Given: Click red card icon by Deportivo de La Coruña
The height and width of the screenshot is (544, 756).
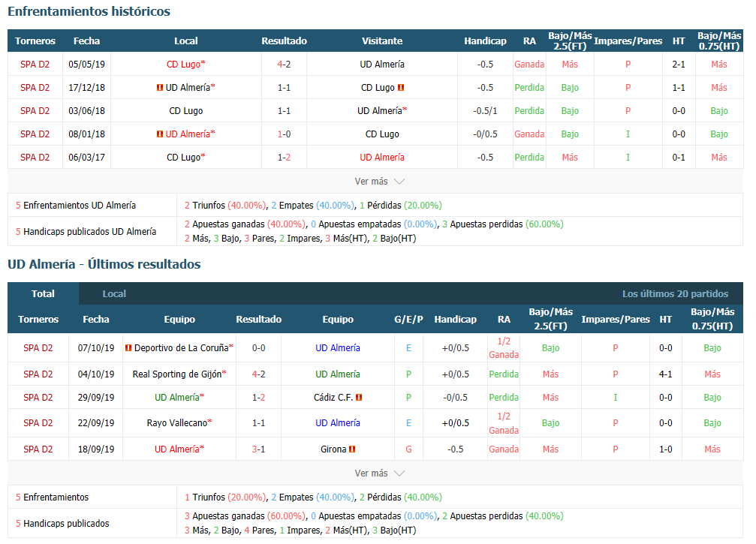Looking at the screenshot, I should pyautogui.click(x=128, y=348).
